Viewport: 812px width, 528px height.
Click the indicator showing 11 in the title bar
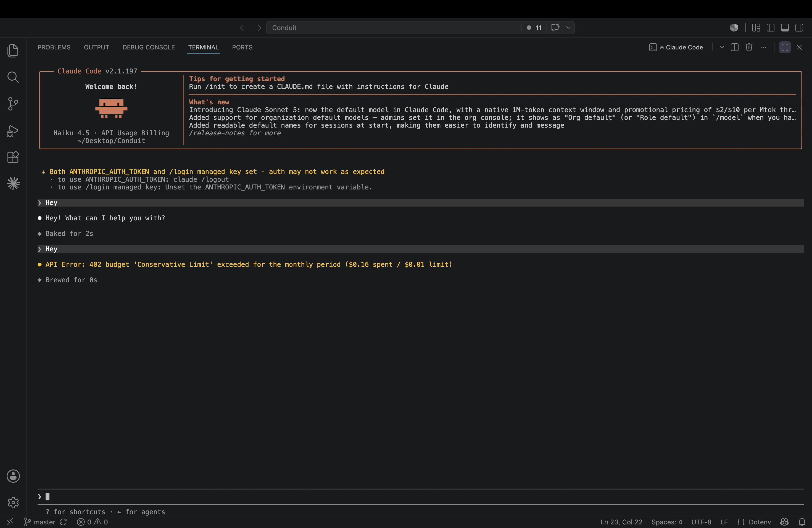(534, 28)
